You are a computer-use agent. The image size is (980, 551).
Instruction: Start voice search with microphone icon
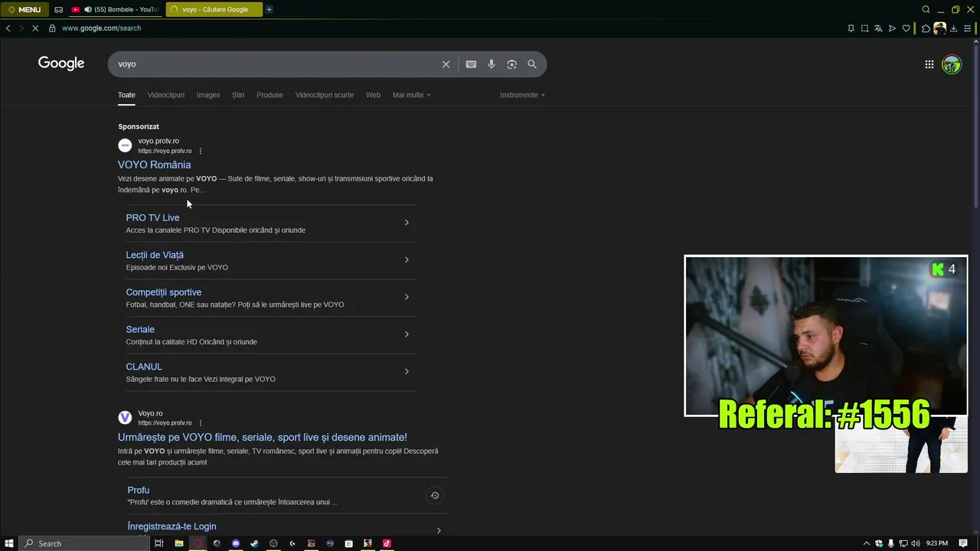pyautogui.click(x=492, y=64)
